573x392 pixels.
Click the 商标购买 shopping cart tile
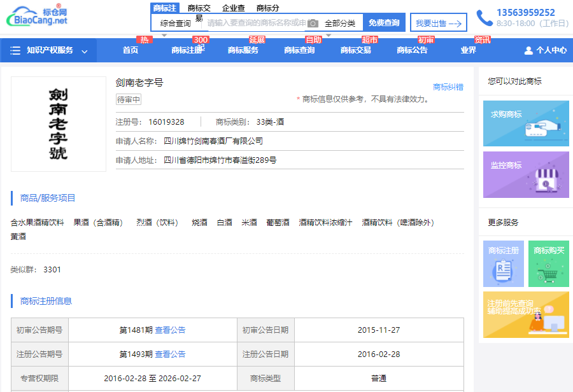pos(548,263)
